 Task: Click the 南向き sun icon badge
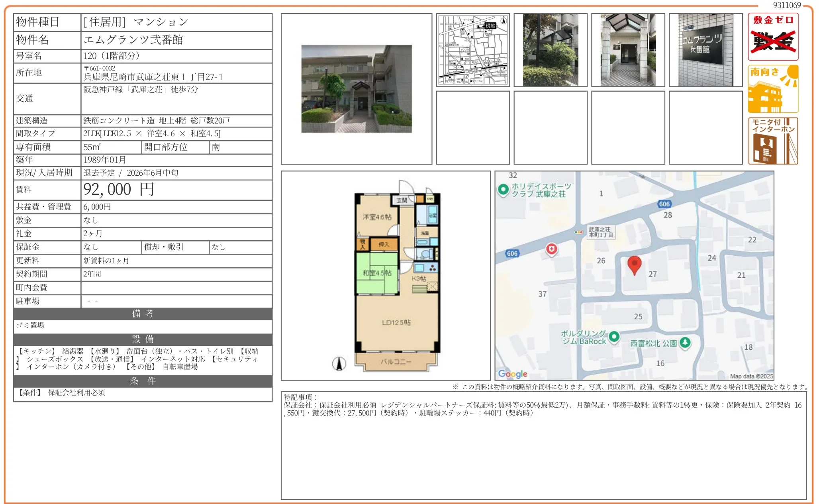[773, 89]
